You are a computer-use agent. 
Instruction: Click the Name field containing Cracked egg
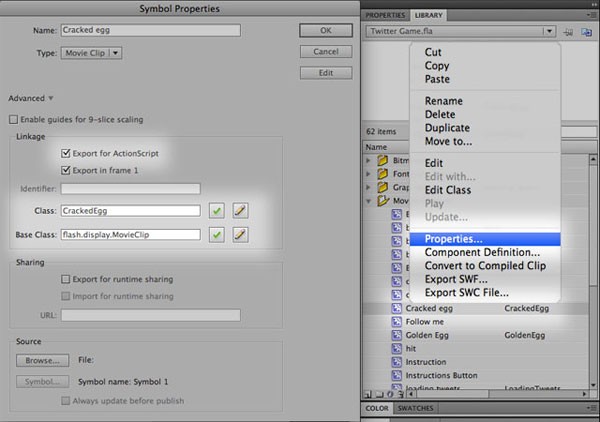(150, 31)
